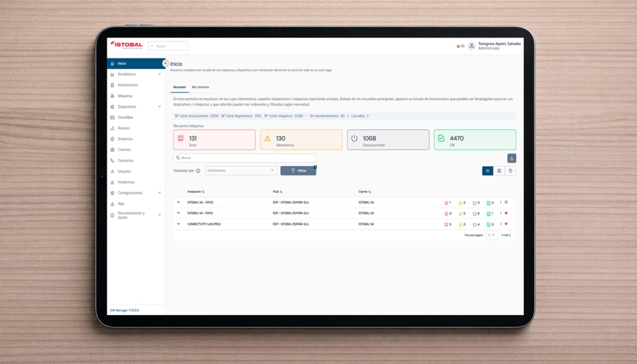Click the Advertencia 130 card

[x=301, y=140]
